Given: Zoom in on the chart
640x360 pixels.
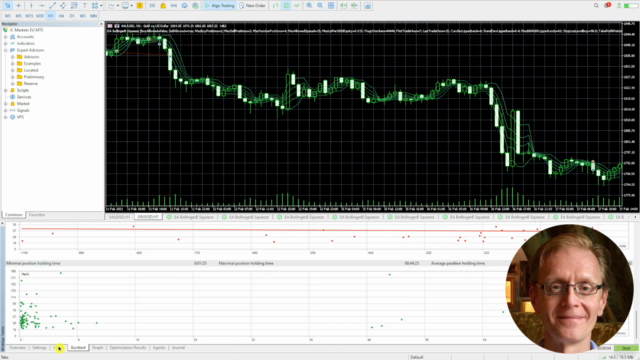Looking at the screenshot, I should 309,6.
